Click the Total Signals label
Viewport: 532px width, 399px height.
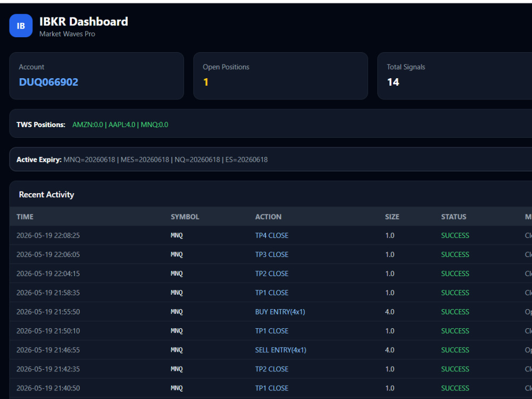click(406, 67)
